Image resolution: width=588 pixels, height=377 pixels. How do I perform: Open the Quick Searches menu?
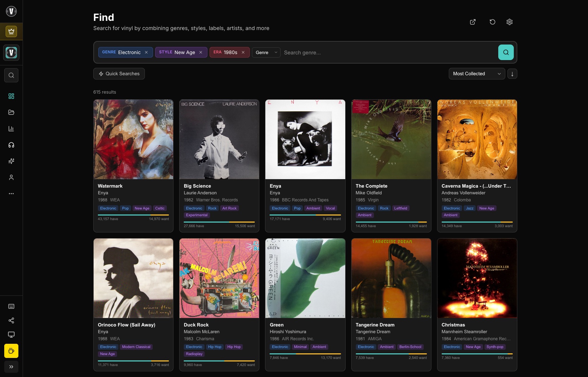pos(119,73)
